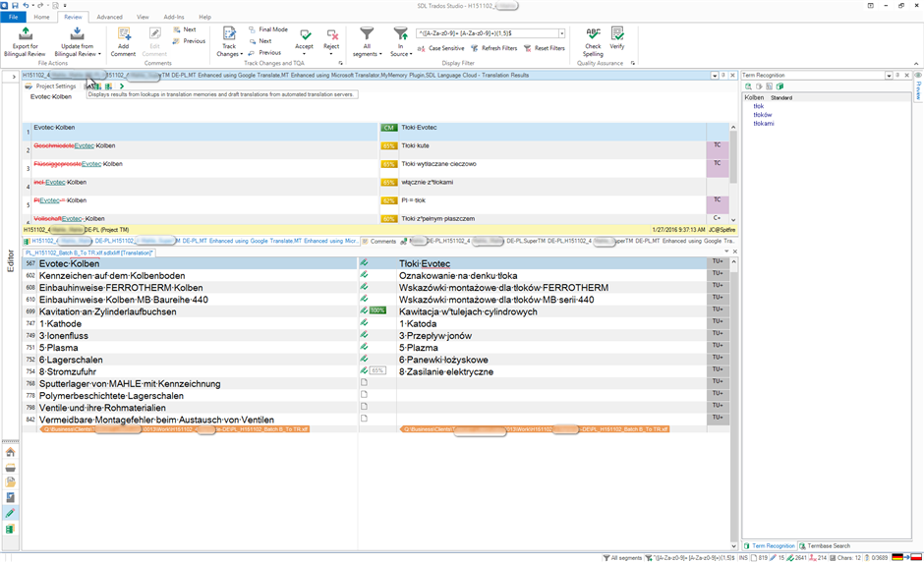Open Quality Assurance dialog launcher
The height and width of the screenshot is (562, 924).
coord(633,63)
